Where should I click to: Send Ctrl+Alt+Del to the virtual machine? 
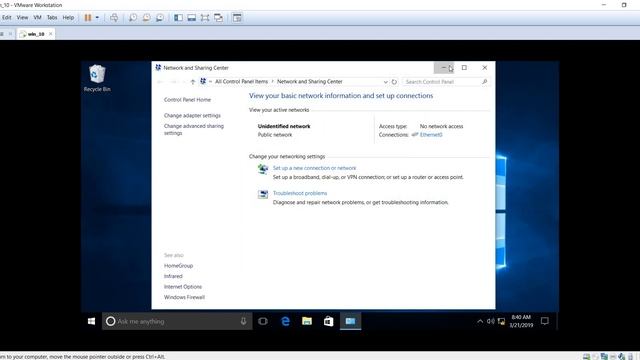[x=114, y=18]
